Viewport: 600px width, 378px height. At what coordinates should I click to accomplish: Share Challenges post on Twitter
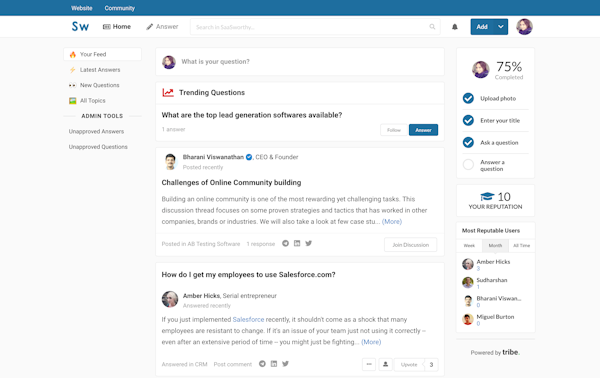(308, 243)
